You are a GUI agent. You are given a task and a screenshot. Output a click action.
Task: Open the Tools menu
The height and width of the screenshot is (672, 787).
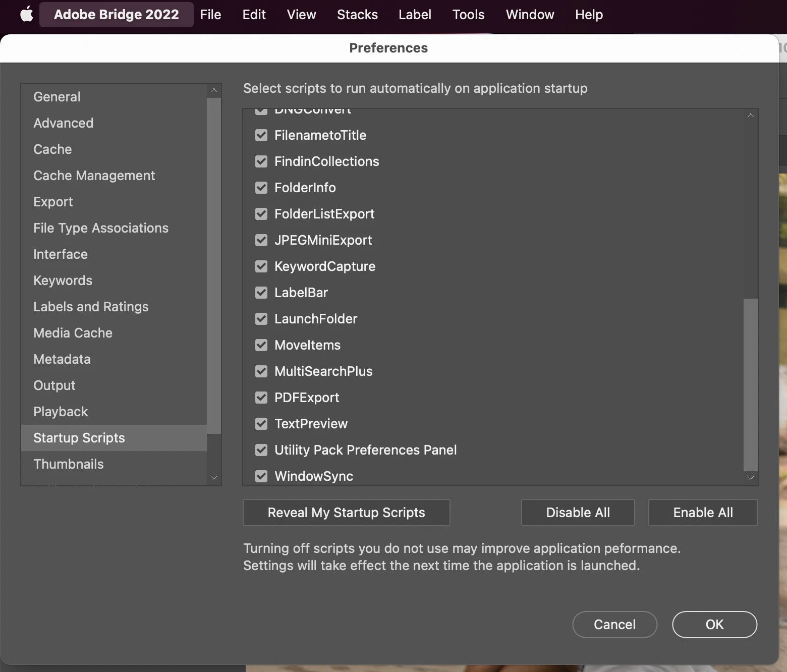(x=468, y=14)
